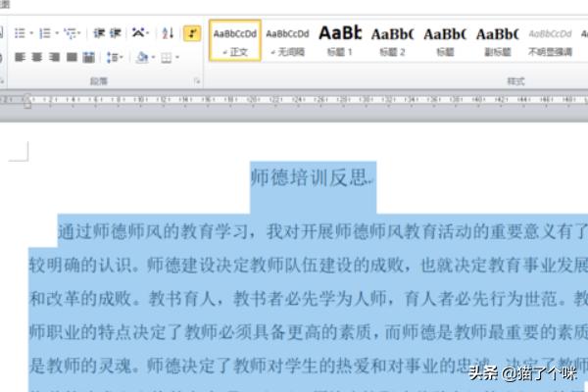Click the shading paint bucket icon
Viewport: 588px width, 392px height.
(142, 58)
